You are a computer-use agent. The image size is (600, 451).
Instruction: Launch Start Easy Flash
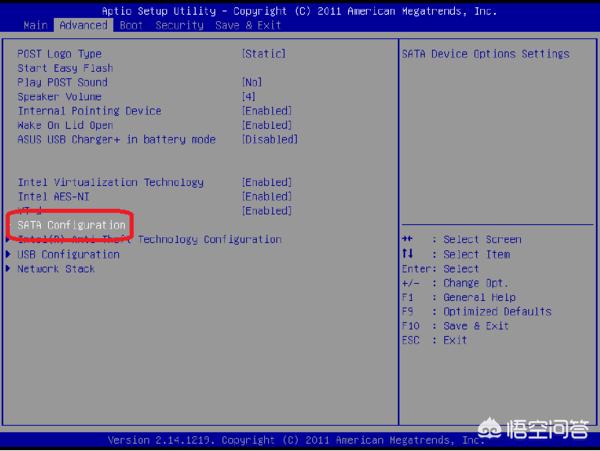65,68
